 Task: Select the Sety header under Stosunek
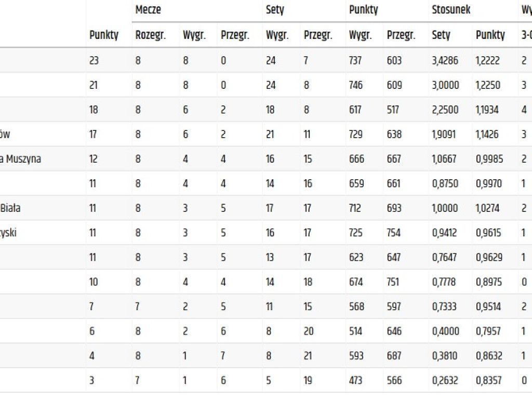point(441,35)
